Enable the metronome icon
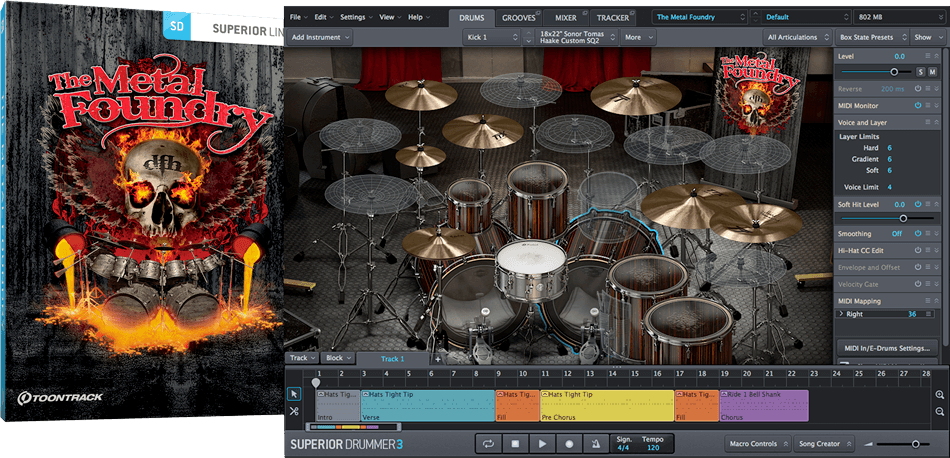This screenshot has width=950, height=458. [595, 443]
